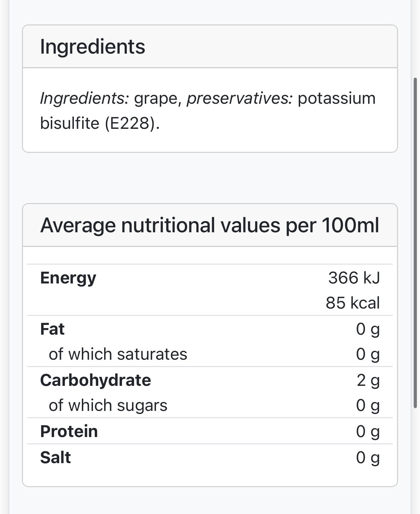Click the 85 kcal energy value

click(352, 303)
